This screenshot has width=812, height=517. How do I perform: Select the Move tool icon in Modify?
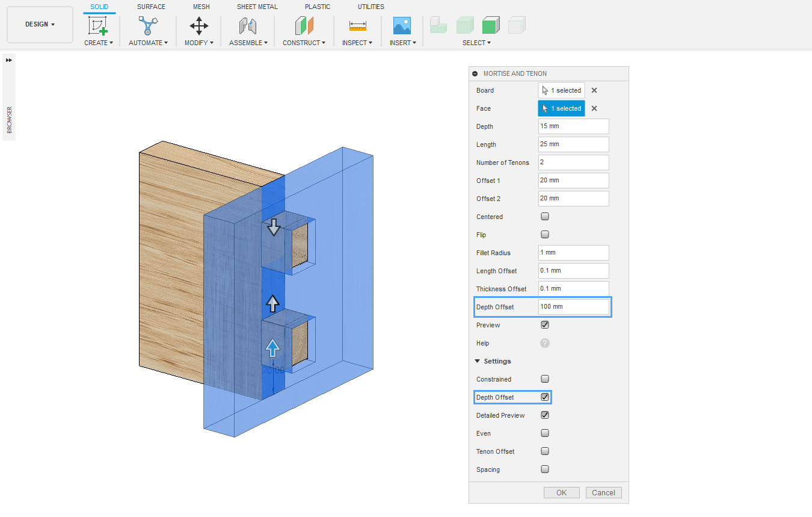(x=198, y=26)
